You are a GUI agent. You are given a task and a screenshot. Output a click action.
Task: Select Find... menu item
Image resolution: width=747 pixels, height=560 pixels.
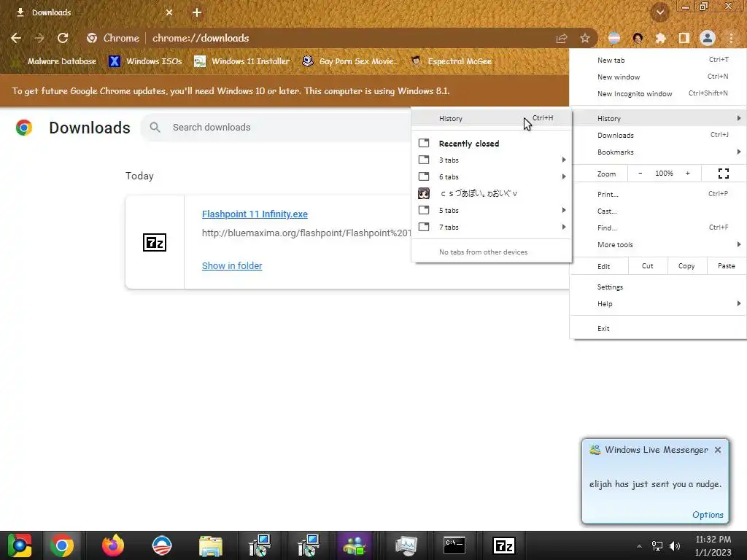(x=658, y=227)
